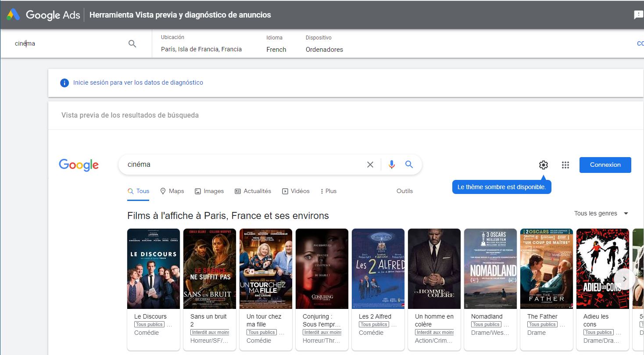Open the Un homme en colère poster
The height and width of the screenshot is (355, 644).
point(434,269)
